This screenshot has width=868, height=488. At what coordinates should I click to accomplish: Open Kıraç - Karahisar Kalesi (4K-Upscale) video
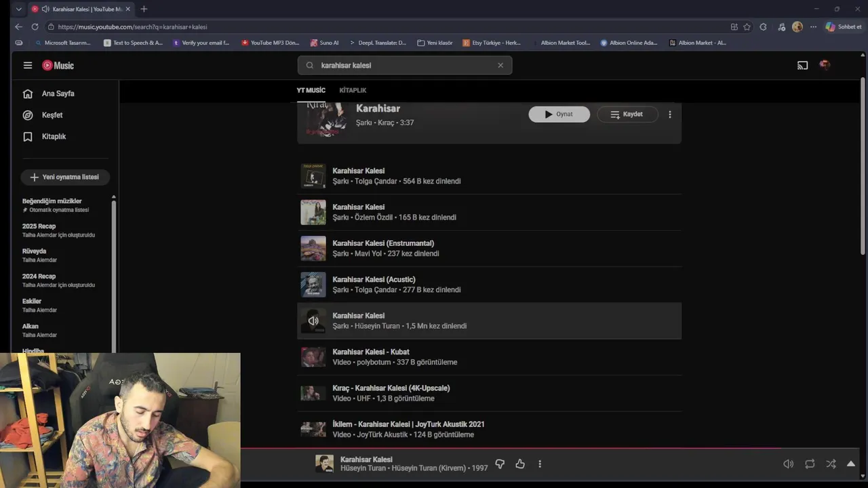point(489,393)
